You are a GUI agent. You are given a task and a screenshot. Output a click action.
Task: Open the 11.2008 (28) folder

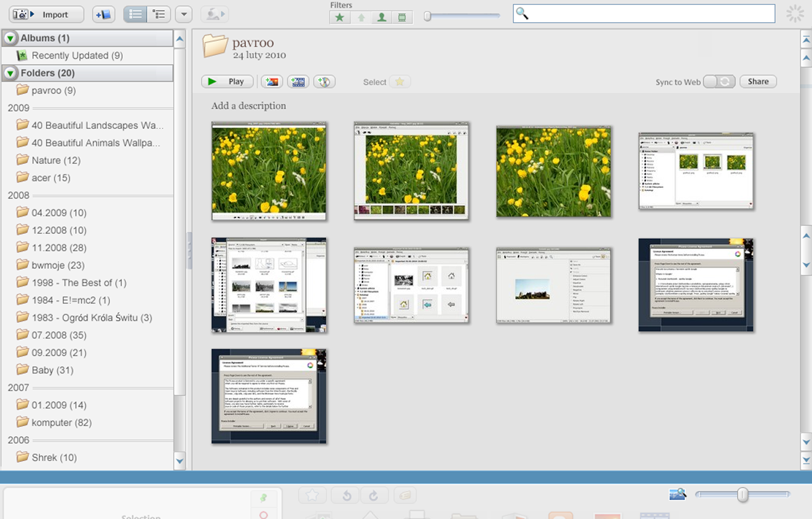pos(59,248)
